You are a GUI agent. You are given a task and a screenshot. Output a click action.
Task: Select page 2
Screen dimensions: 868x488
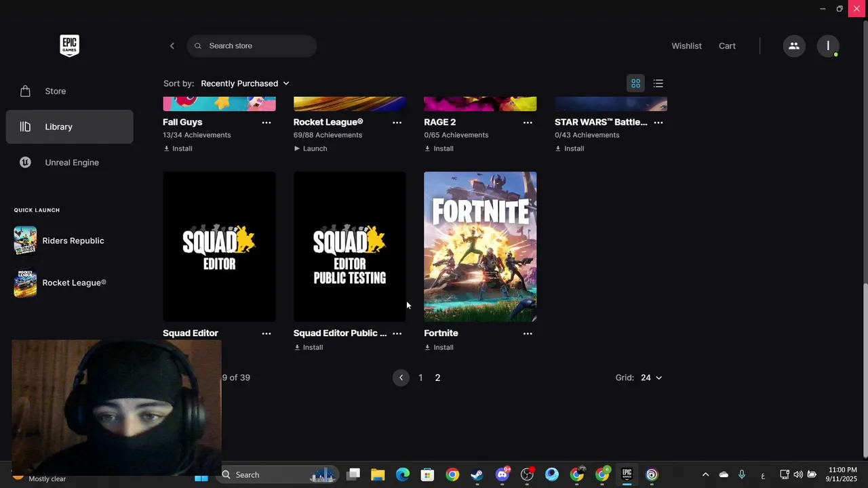(437, 378)
